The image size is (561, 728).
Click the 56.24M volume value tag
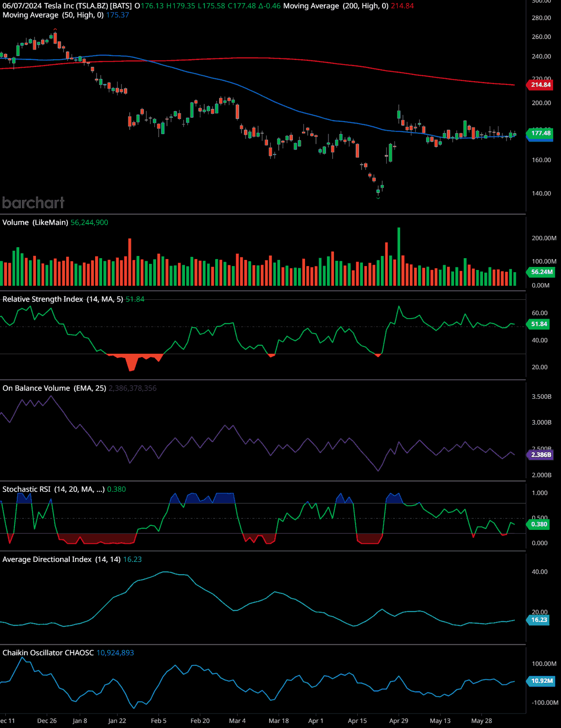[x=541, y=272]
